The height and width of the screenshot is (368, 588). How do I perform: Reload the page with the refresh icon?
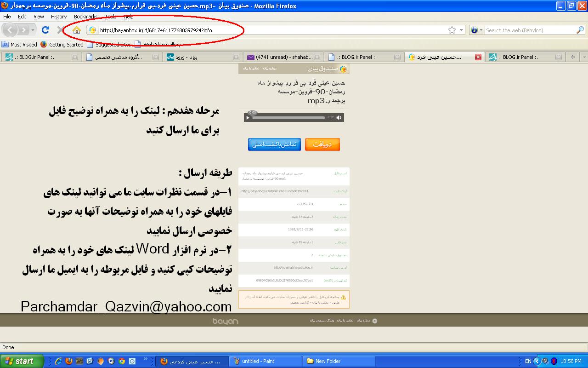pos(45,30)
